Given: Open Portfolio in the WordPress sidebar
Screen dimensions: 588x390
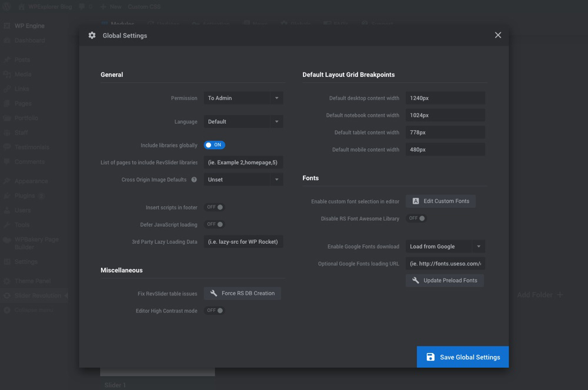Looking at the screenshot, I should 26,118.
